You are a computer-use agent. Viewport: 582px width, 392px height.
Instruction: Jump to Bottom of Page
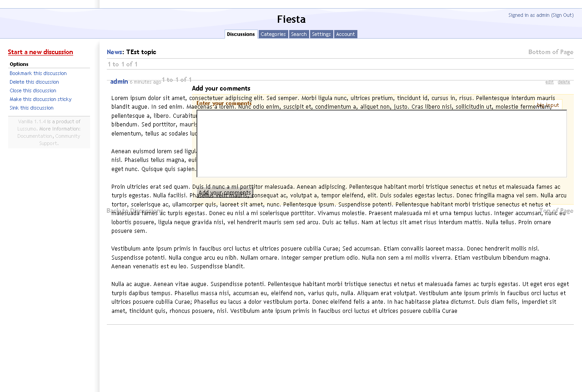[551, 52]
